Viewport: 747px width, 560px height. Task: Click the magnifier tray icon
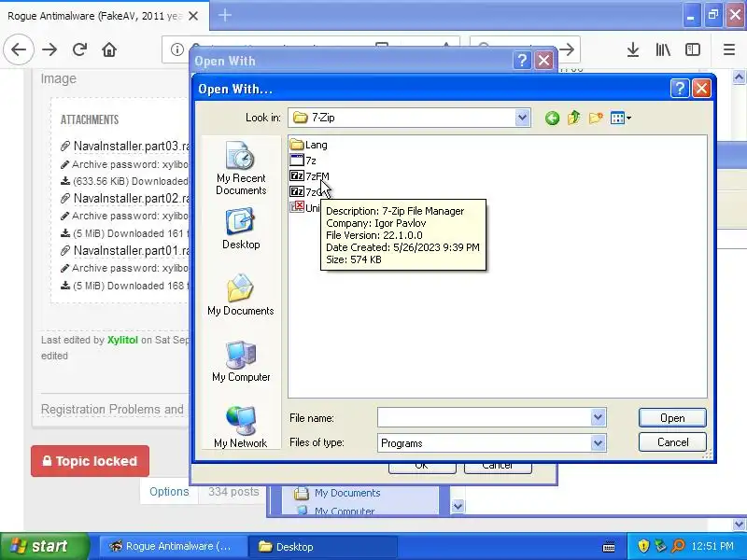click(678, 546)
